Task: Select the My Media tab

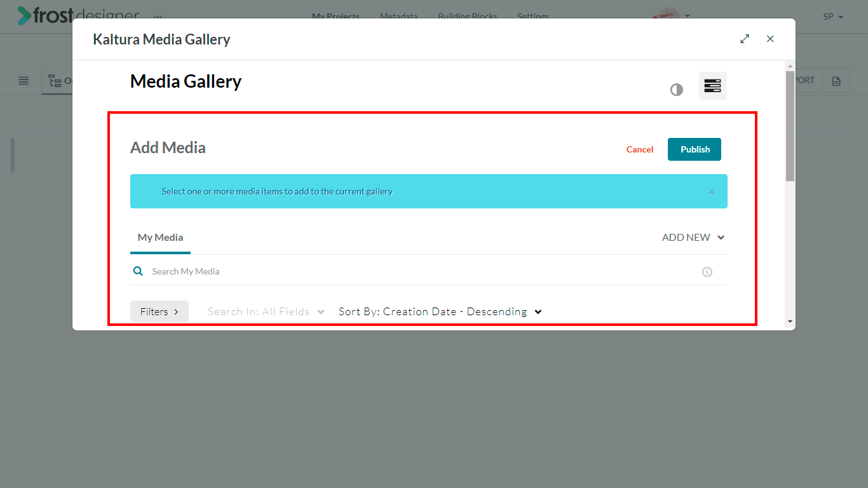Action: [x=160, y=238]
